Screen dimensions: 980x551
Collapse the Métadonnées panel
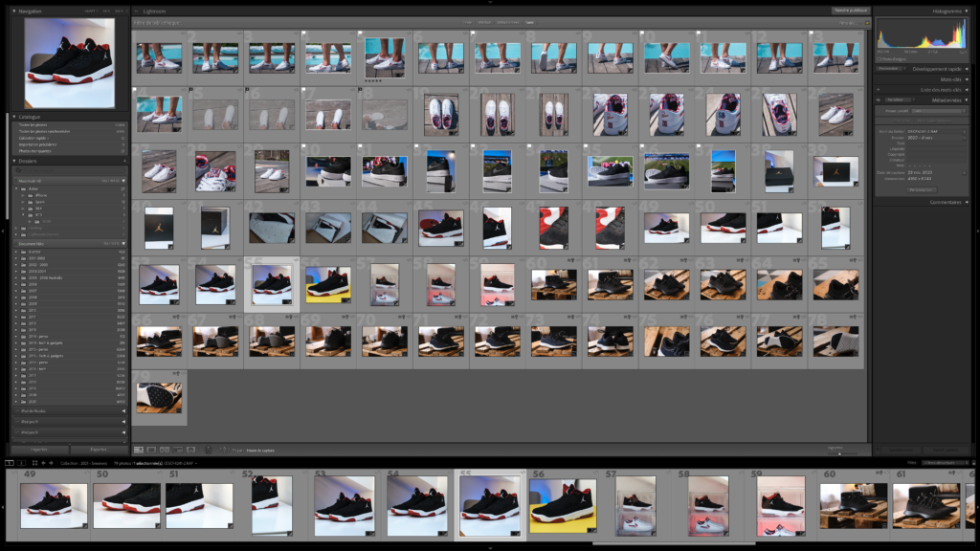(x=967, y=99)
